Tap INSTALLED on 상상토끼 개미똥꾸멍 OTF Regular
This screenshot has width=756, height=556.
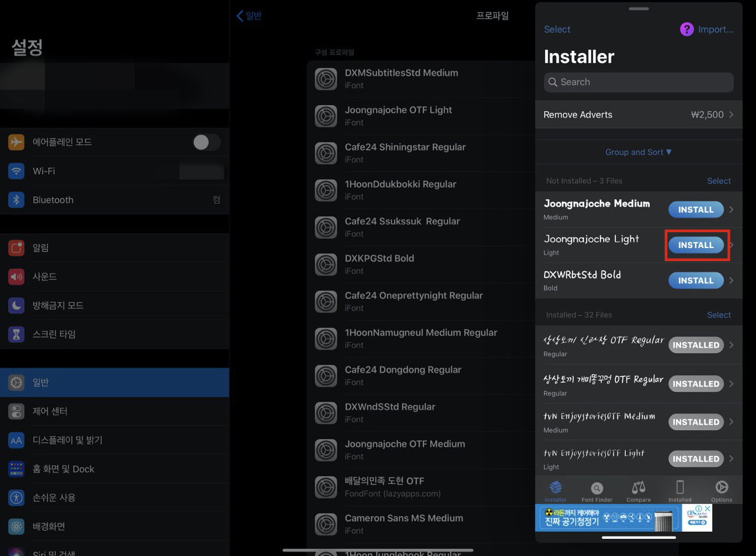point(696,384)
